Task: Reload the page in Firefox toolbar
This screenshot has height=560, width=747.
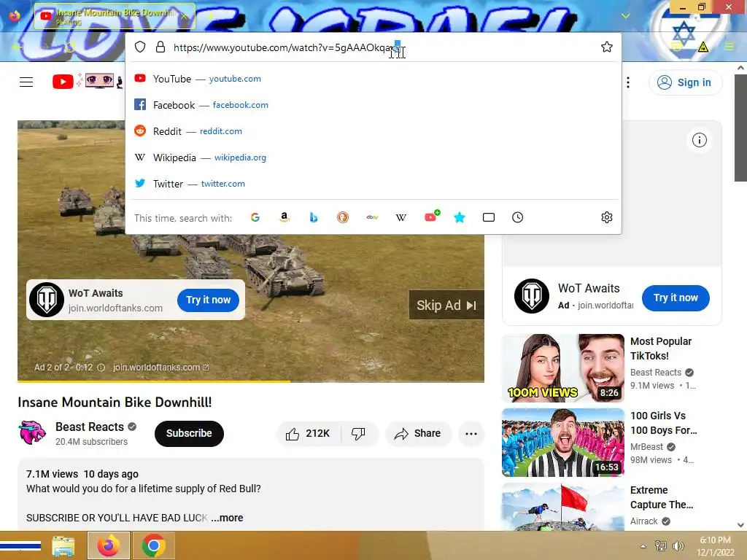Action: pos(70,47)
